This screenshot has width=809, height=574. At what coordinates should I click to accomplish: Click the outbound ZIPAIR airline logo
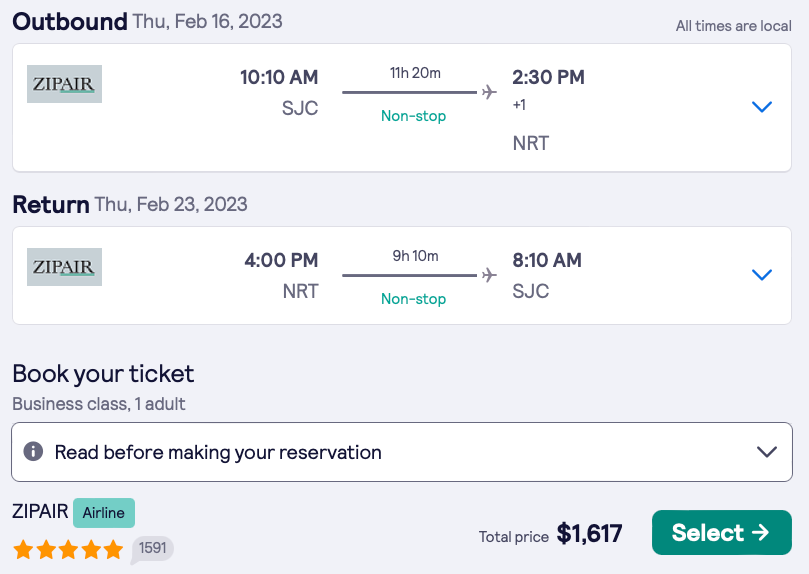(64, 84)
